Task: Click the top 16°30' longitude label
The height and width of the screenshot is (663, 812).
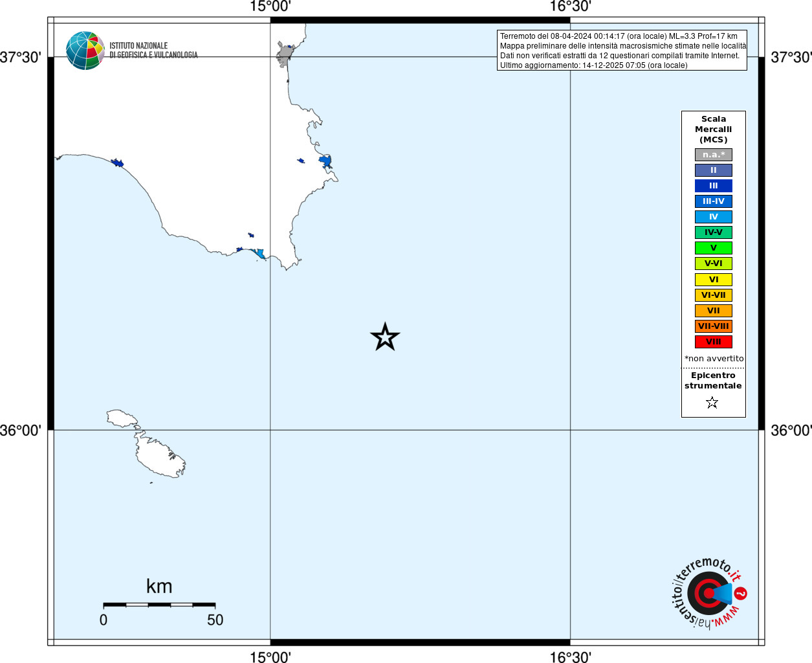Action: point(571,7)
